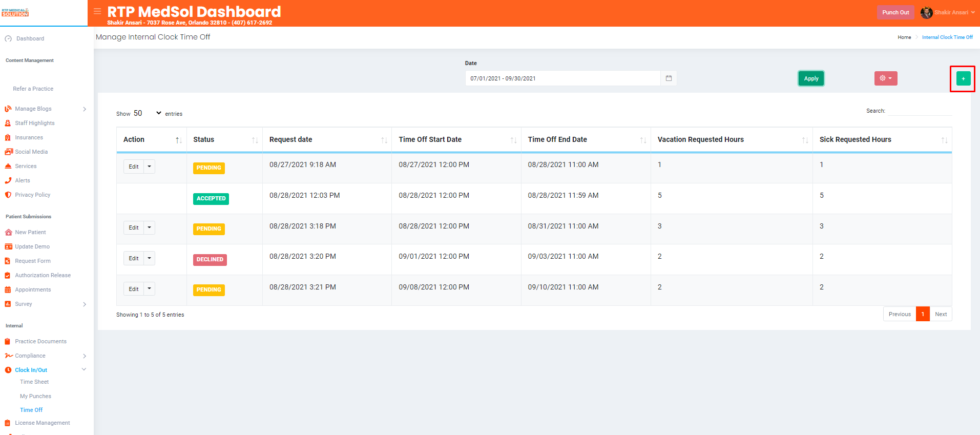
Task: Click the Survey chart icon
Action: pyautogui.click(x=8, y=304)
